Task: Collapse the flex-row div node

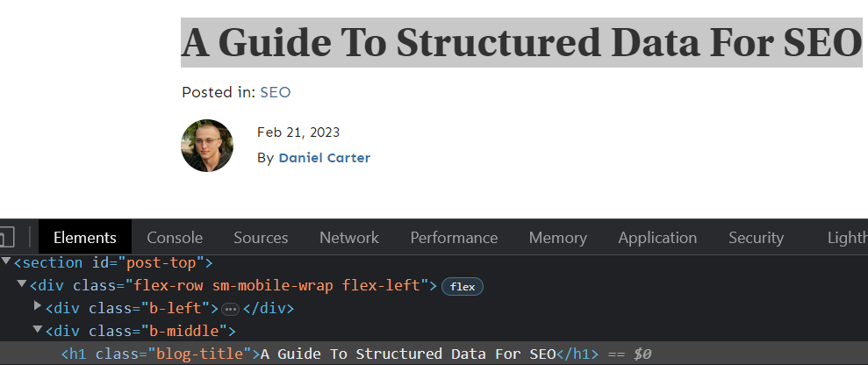Action: coord(22,283)
